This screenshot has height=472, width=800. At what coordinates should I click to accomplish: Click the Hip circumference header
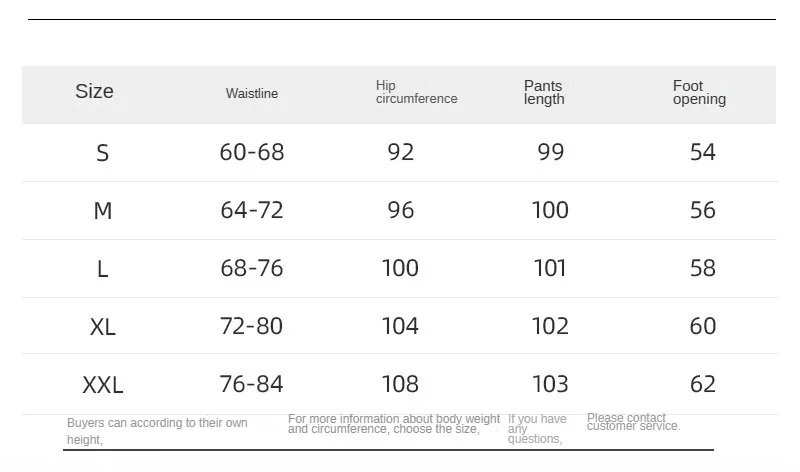coord(416,93)
